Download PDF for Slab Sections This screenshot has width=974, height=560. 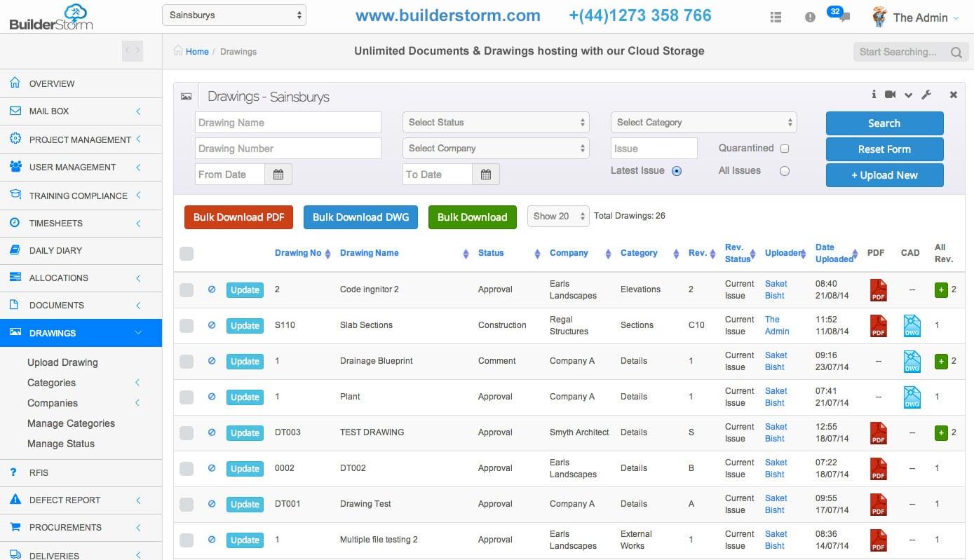878,325
